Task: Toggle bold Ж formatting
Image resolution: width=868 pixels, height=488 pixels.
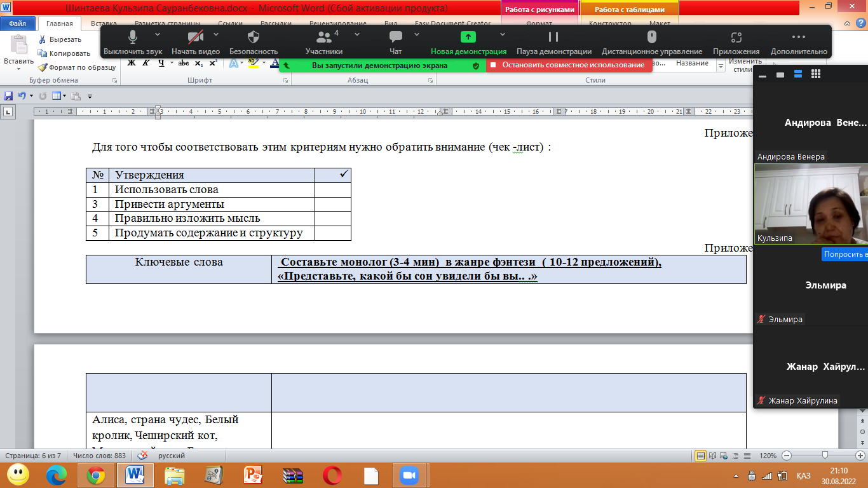Action: tap(132, 63)
